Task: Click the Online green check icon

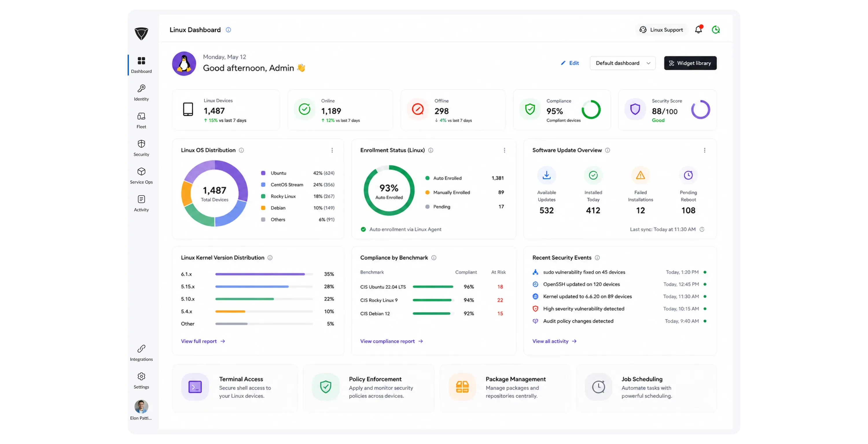Action: [304, 109]
